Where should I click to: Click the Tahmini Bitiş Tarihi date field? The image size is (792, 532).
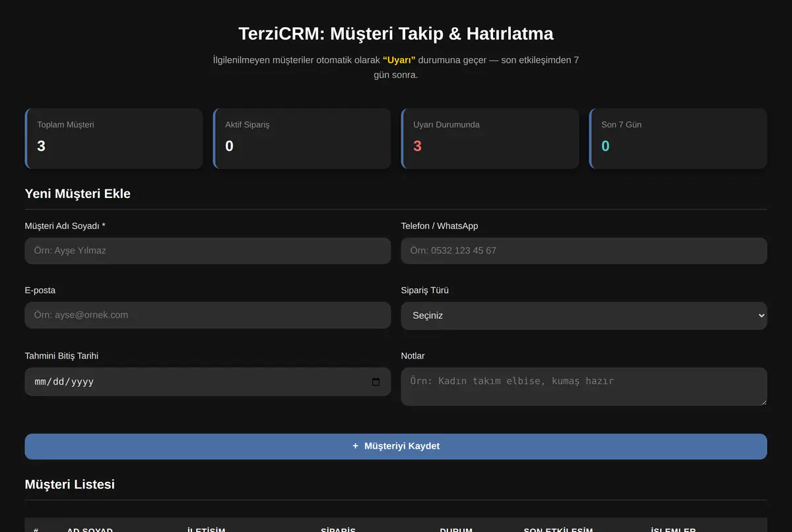(208, 382)
